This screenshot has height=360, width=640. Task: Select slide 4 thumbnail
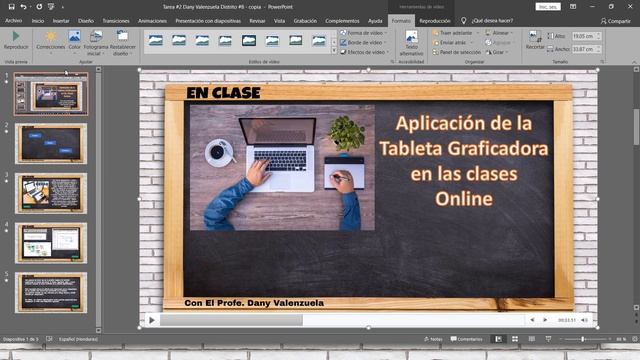[x=51, y=243]
